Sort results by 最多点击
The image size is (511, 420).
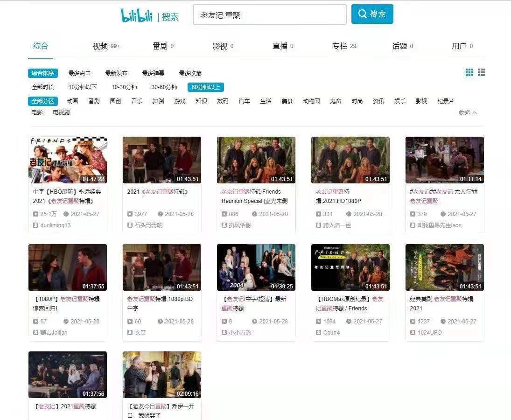[x=79, y=73]
